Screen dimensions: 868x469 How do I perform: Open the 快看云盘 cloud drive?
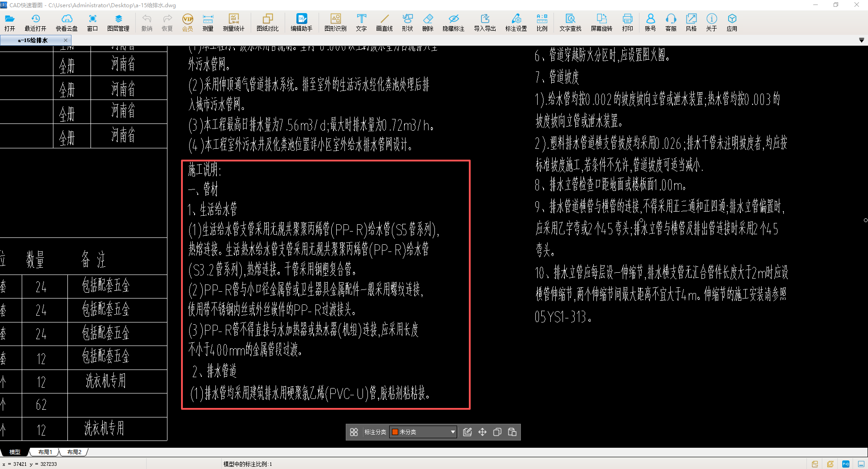(67, 22)
